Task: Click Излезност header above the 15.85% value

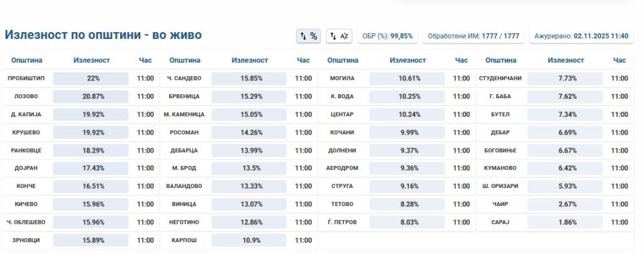Action: pyautogui.click(x=250, y=60)
